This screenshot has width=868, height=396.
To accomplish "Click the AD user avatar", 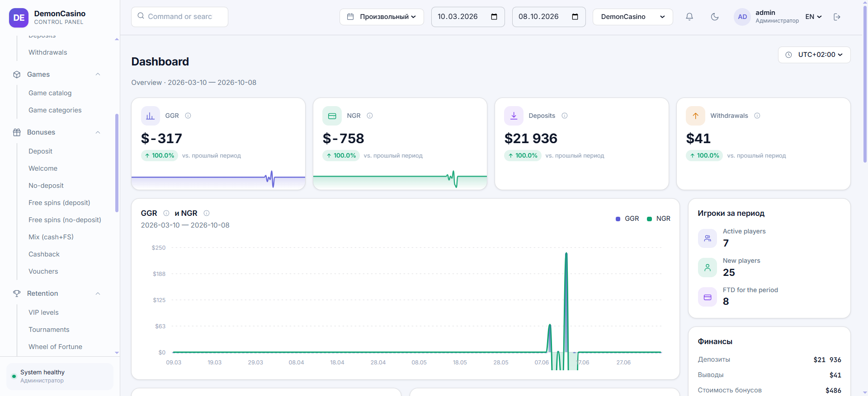I will pos(742,17).
